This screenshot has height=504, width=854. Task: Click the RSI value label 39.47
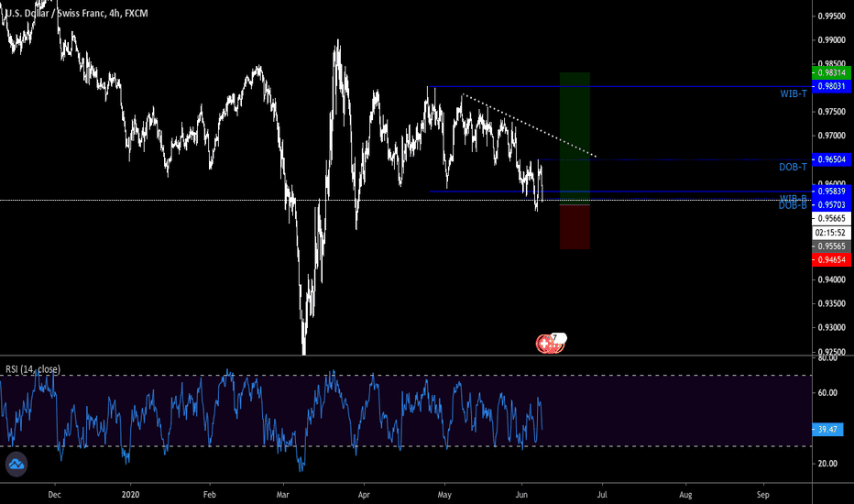(x=827, y=430)
